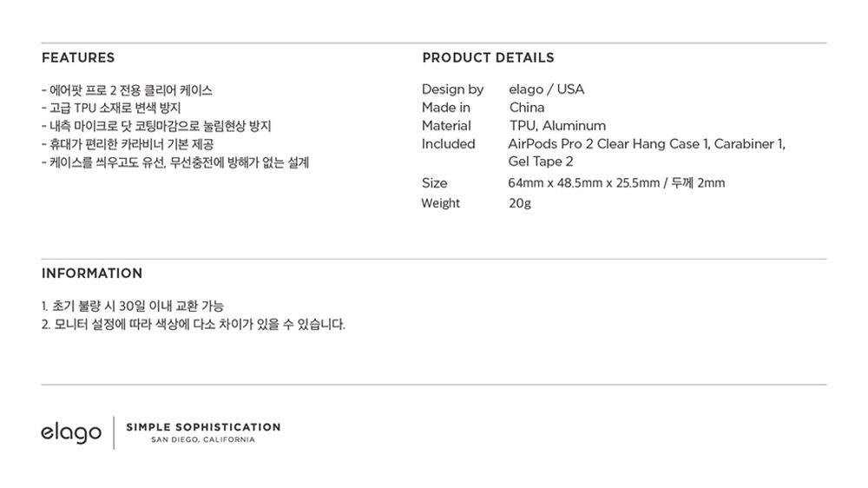868x488 pixels.
Task: Click the Design by label
Action: 453,89
